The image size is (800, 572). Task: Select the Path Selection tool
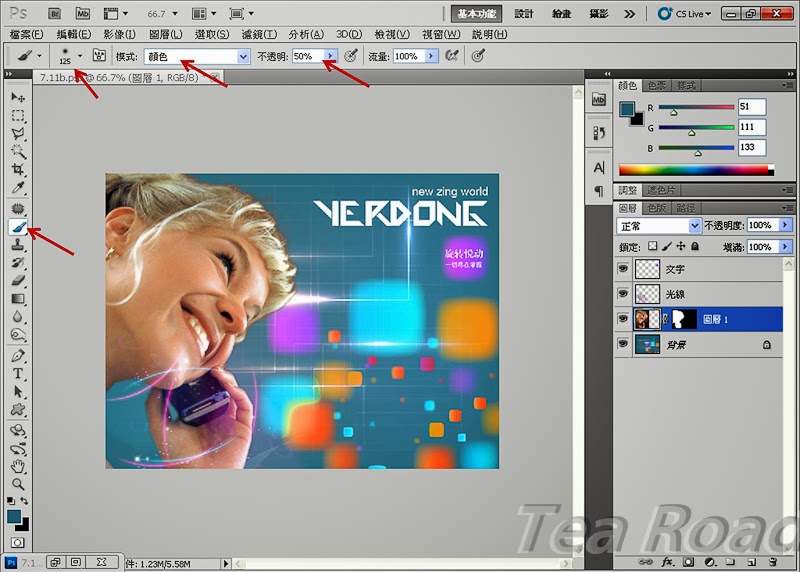tap(18, 391)
